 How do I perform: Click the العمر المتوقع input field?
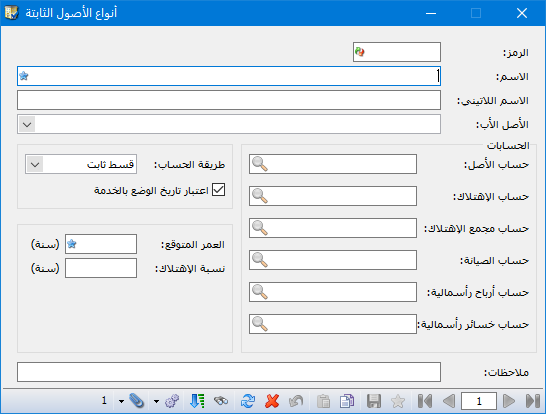[101, 244]
